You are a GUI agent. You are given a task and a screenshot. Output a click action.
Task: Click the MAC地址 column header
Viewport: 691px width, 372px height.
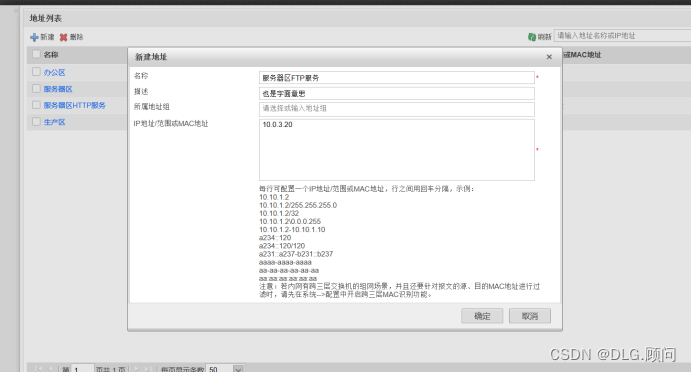click(582, 55)
